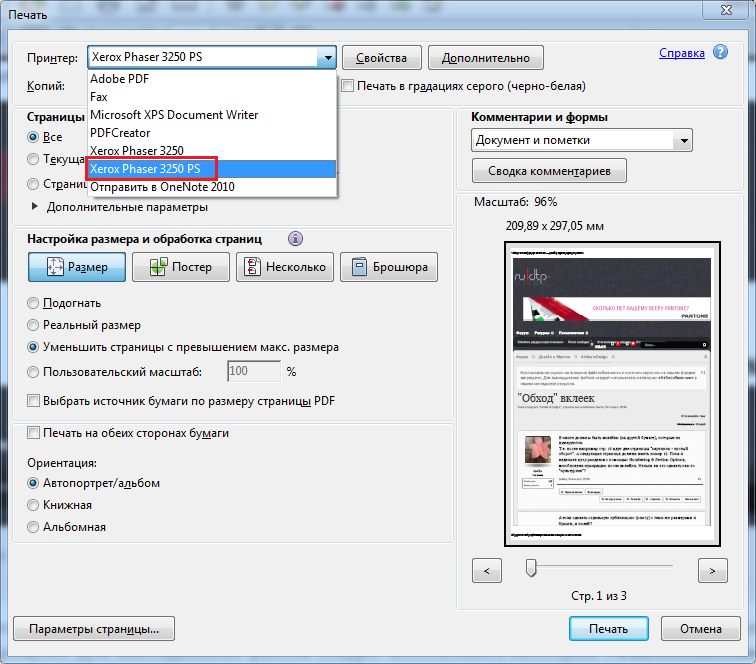Choose the Xerox Phaser 3250 entry
This screenshot has height=664, width=756.
(x=212, y=150)
